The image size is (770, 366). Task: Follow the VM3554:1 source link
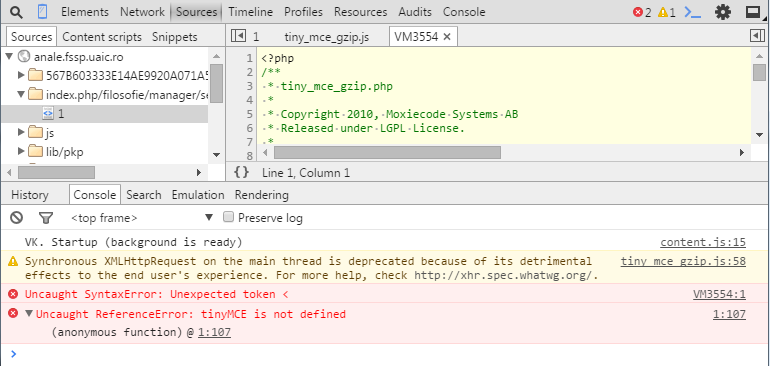tap(719, 294)
